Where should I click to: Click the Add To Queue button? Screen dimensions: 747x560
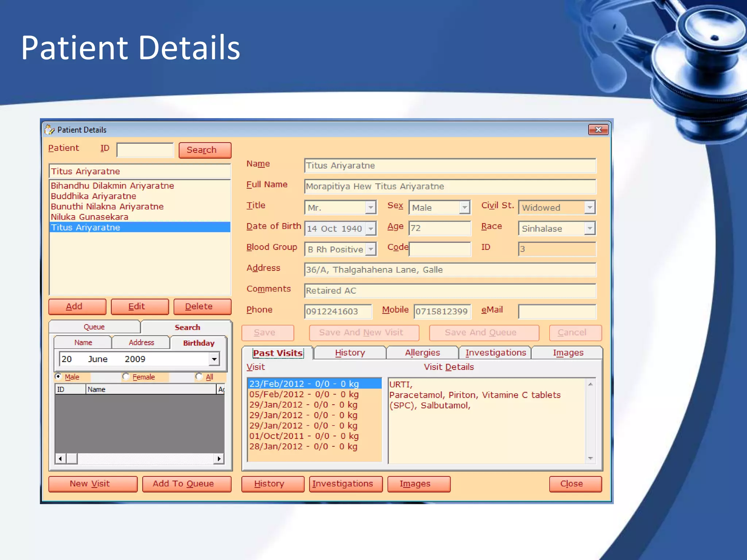pyautogui.click(x=187, y=484)
